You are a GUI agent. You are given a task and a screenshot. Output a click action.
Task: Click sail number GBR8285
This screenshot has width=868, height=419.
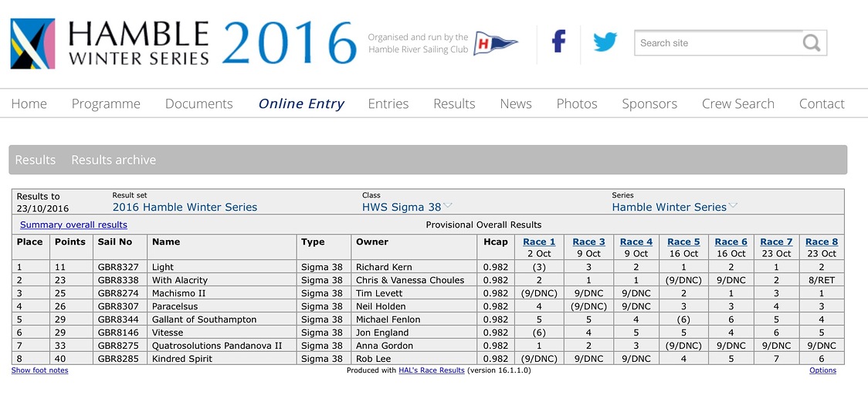tap(118, 359)
